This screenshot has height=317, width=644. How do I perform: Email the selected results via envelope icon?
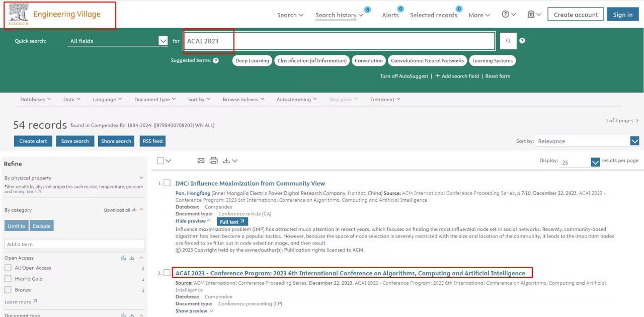pyautogui.click(x=201, y=161)
